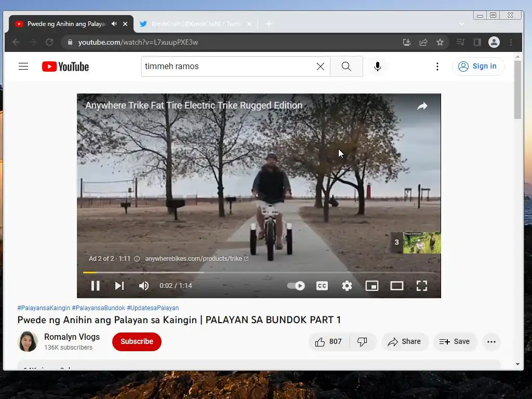
Task: Mute the video player volume
Action: coord(144,286)
